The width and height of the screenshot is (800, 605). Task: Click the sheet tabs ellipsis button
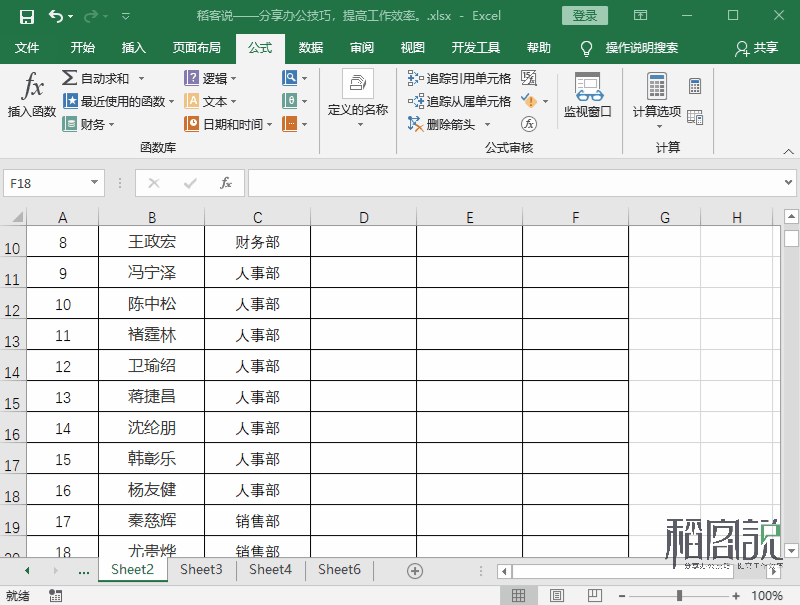click(x=84, y=571)
